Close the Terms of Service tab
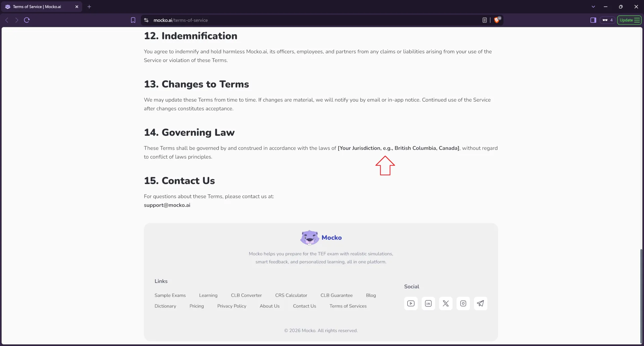 (x=76, y=7)
